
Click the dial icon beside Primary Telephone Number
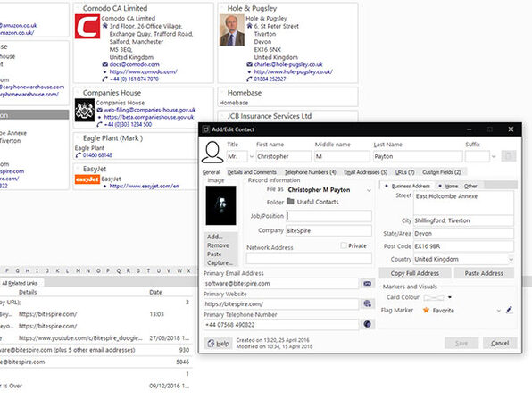click(367, 324)
